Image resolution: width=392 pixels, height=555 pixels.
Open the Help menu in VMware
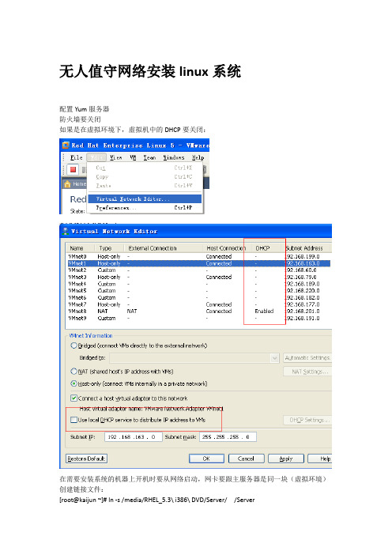198,157
